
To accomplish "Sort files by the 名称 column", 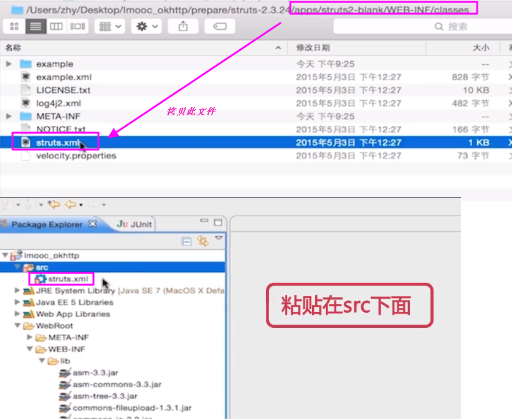I will click(13, 48).
